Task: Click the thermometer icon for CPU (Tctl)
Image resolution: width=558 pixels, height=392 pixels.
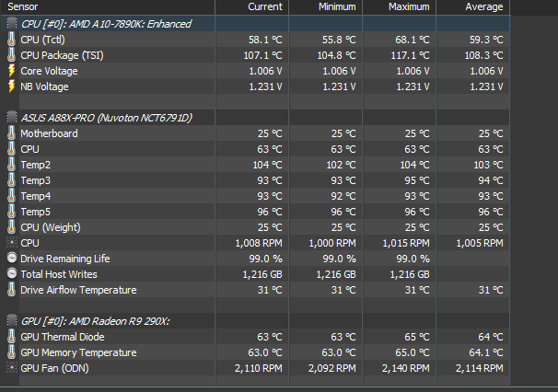Action: click(11, 40)
